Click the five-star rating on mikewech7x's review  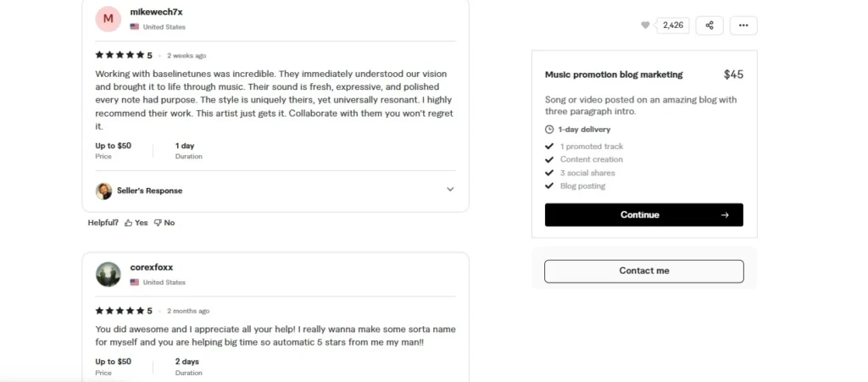pyautogui.click(x=120, y=55)
